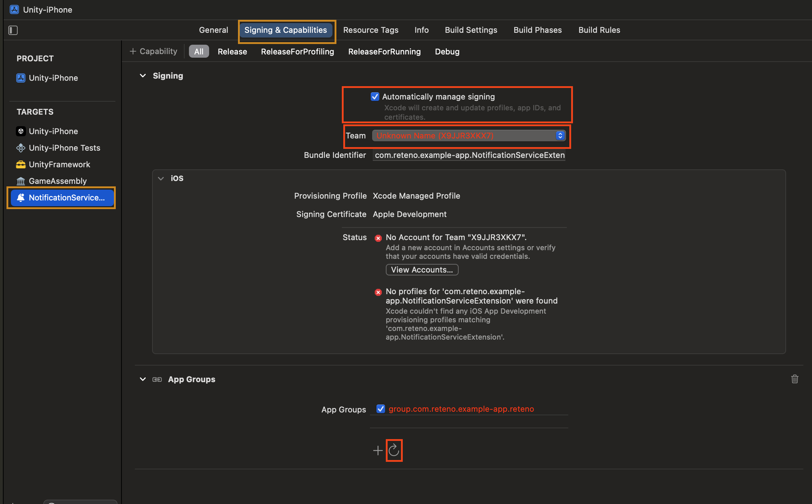Click Apple Development signing certificate text
812x504 pixels.
[410, 214]
